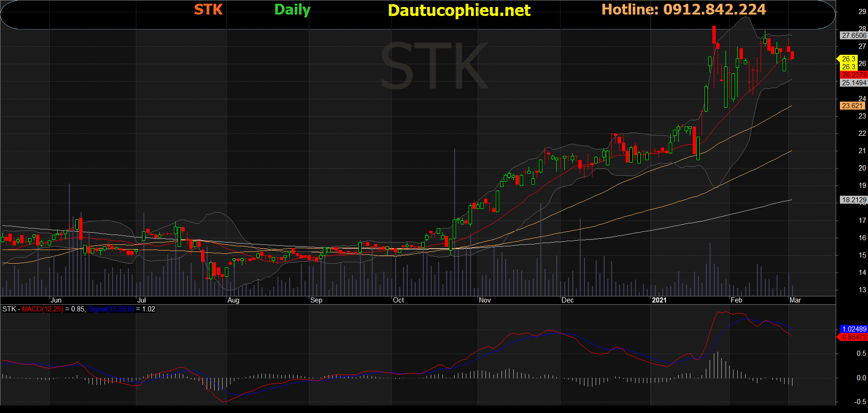Click the blue "Signal(12,26,9)" indicator label

pos(111,309)
